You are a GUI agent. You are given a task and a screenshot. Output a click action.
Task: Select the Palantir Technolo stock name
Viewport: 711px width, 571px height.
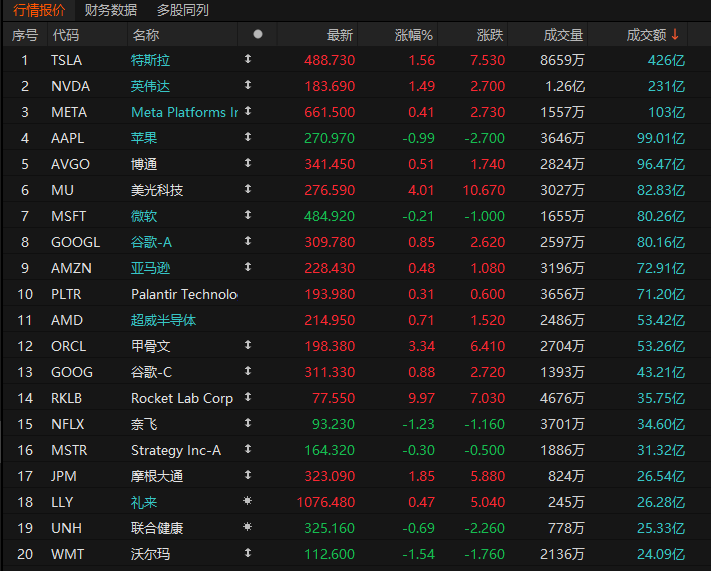pos(184,294)
